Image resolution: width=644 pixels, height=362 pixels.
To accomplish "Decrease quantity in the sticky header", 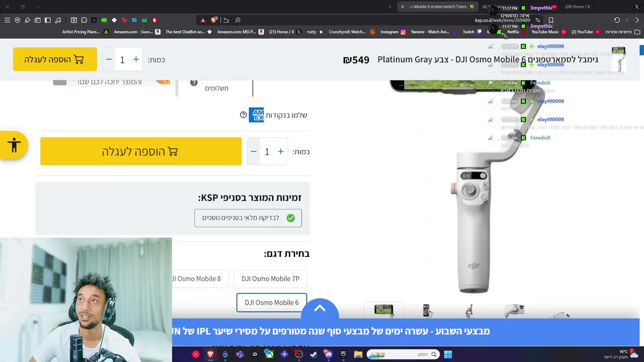I will click(109, 59).
